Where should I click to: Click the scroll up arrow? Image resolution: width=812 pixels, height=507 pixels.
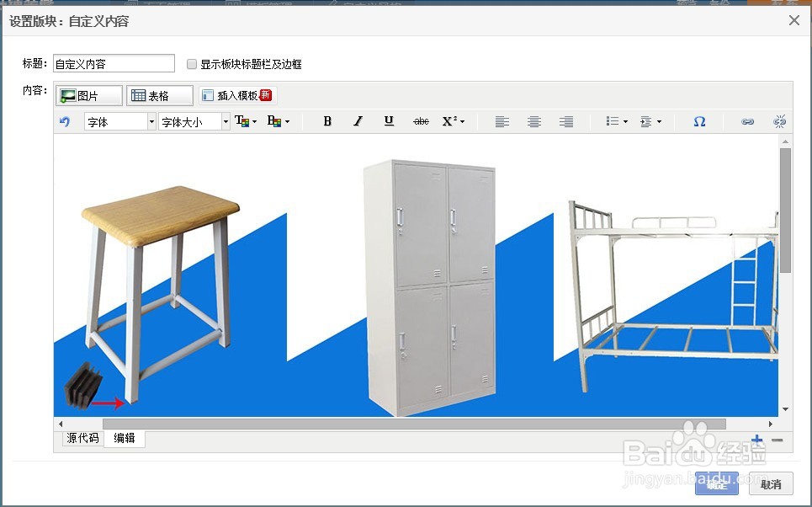tap(786, 141)
